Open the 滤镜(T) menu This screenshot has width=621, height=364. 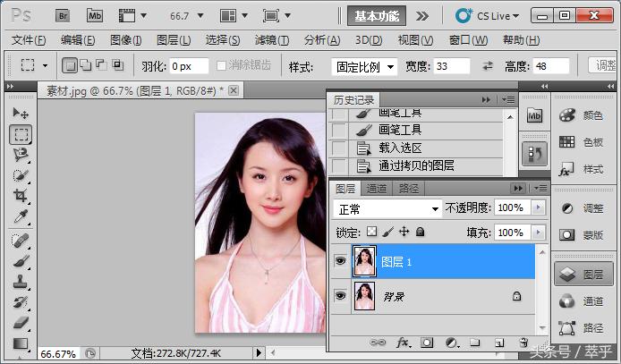(x=272, y=40)
